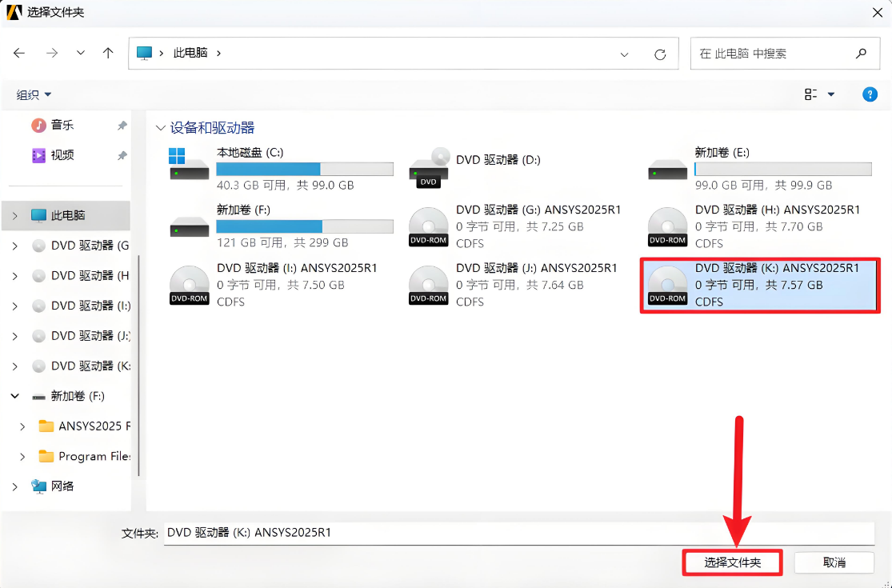Refresh the current folder view
Image resolution: width=892 pixels, height=588 pixels.
[x=660, y=54]
